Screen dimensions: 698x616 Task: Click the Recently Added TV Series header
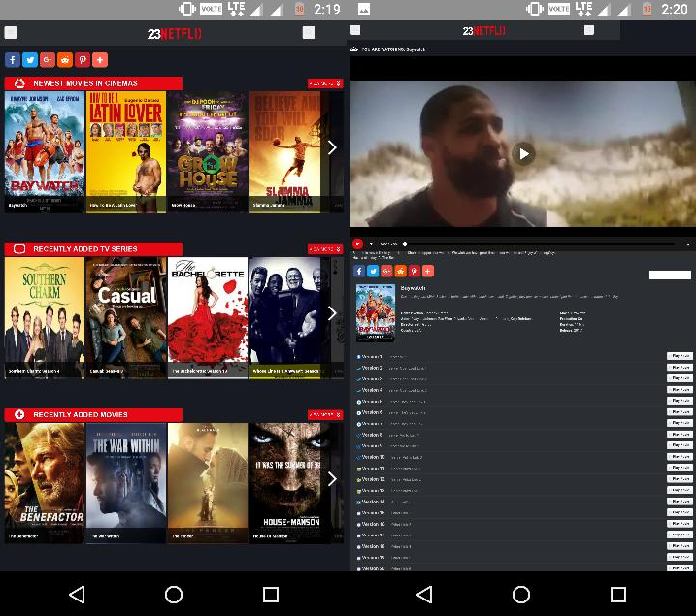pos(93,249)
